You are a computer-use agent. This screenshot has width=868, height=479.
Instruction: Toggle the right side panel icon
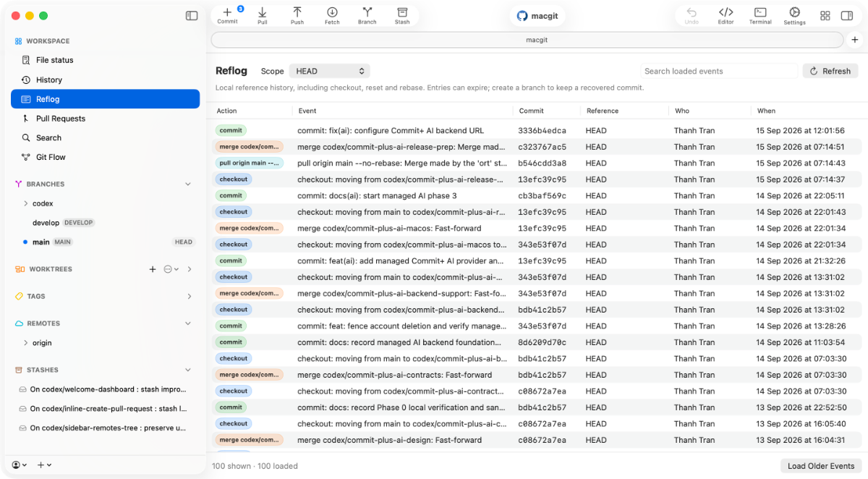[x=846, y=15]
